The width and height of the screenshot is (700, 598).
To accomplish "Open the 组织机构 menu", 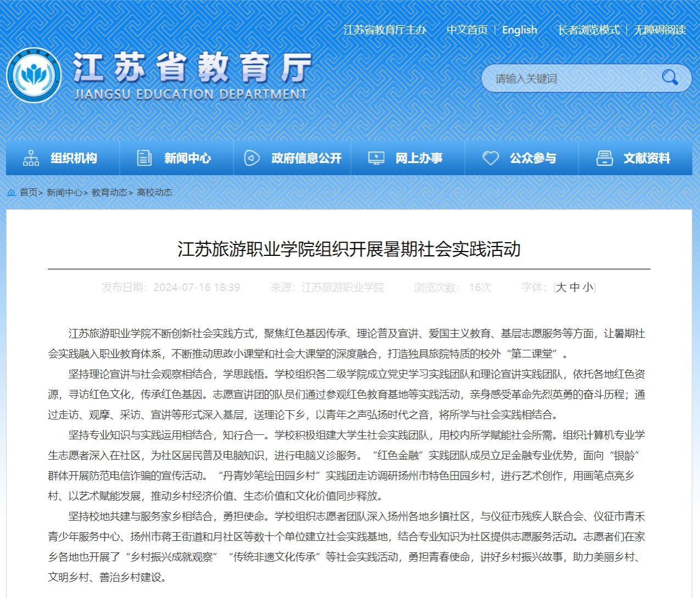I will 63,158.
